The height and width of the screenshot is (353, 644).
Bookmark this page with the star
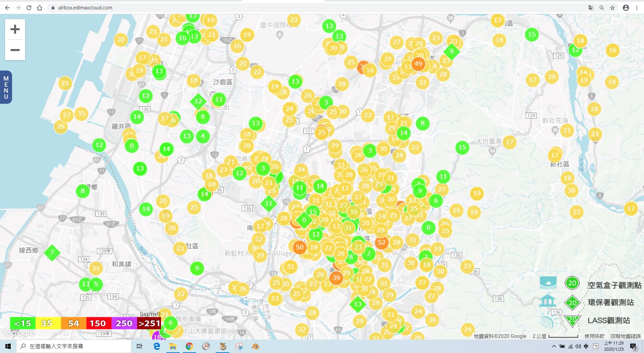612,7
